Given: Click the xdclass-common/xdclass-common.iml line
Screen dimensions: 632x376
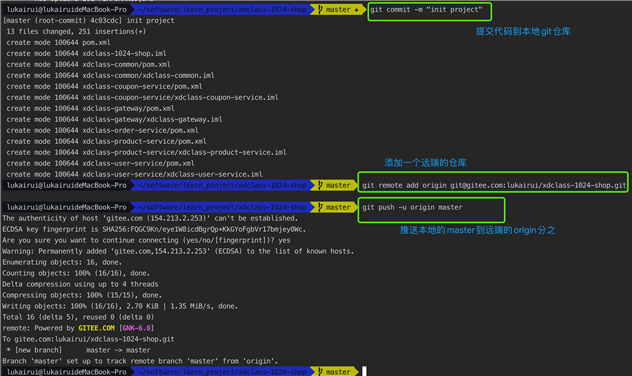Looking at the screenshot, I should tap(110, 75).
